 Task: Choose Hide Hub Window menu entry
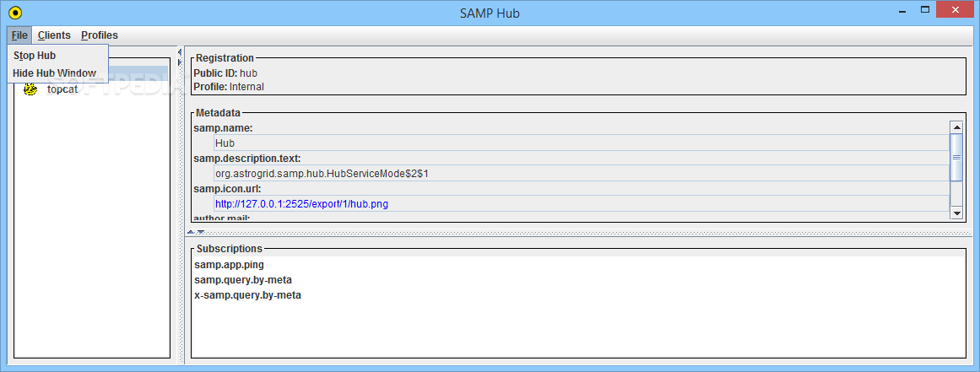58,73
